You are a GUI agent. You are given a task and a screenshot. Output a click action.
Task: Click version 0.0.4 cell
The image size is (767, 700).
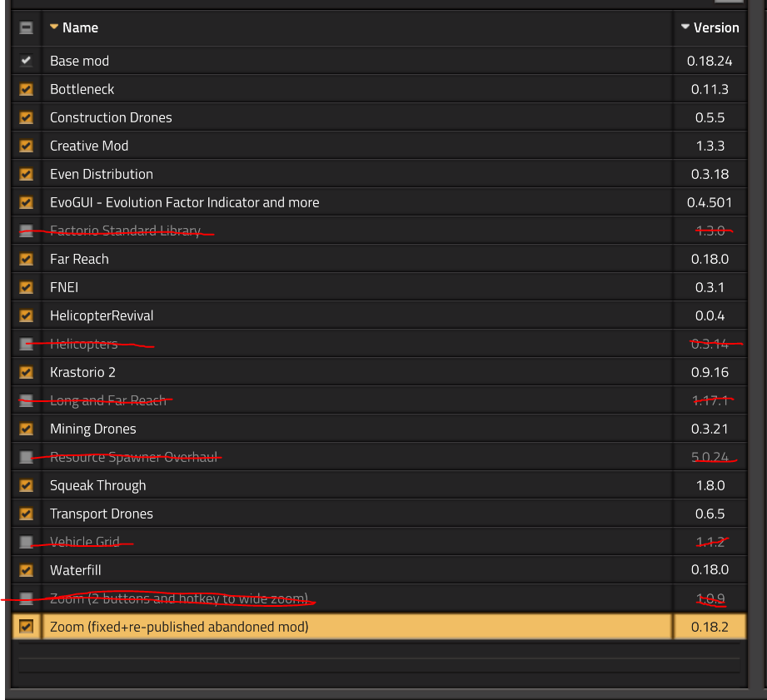710,315
